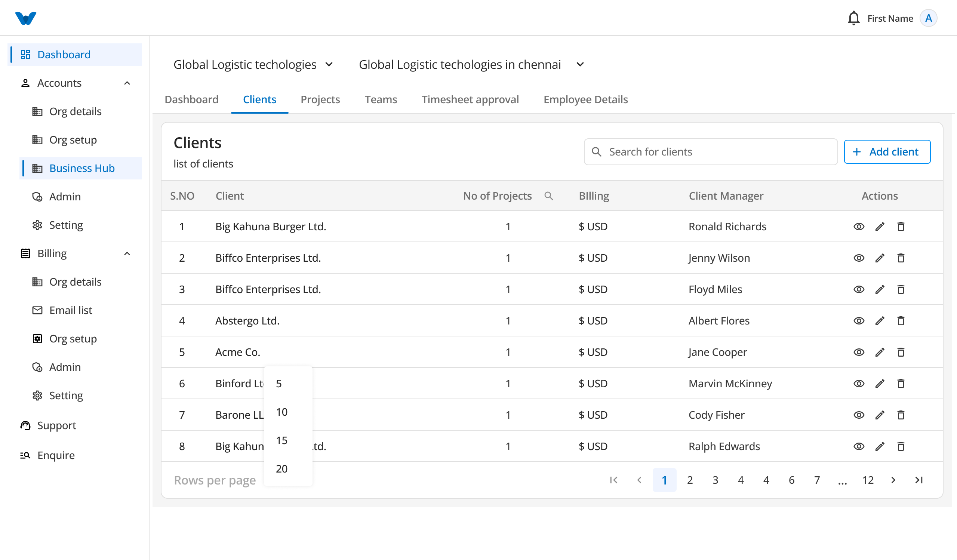957x560 pixels.
Task: Click the blue butterfly logo
Action: 26,18
